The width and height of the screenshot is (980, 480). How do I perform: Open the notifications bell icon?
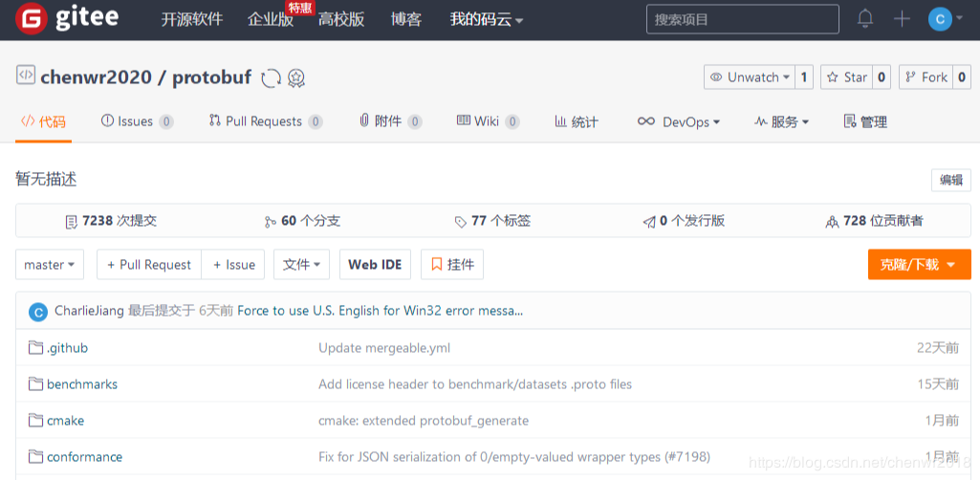865,19
